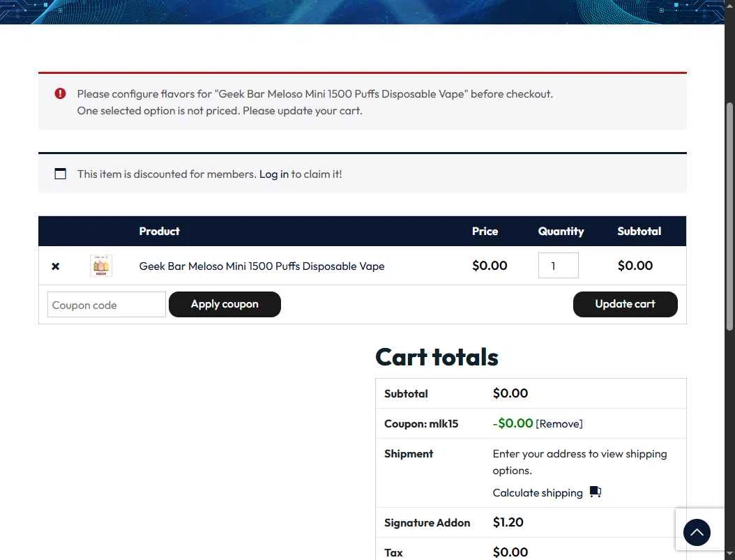This screenshot has height=560, width=735.
Task: Open Geek Bar Meloso Mini product link
Action: point(262,266)
